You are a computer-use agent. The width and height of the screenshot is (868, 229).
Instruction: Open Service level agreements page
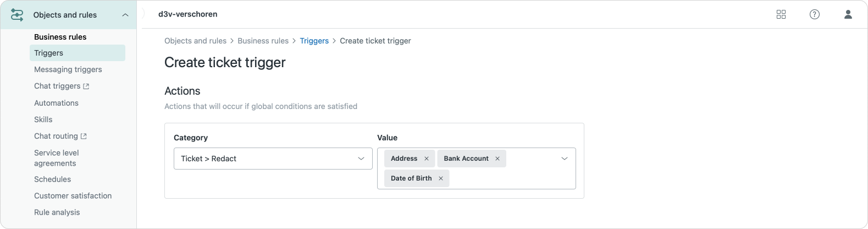[56, 158]
